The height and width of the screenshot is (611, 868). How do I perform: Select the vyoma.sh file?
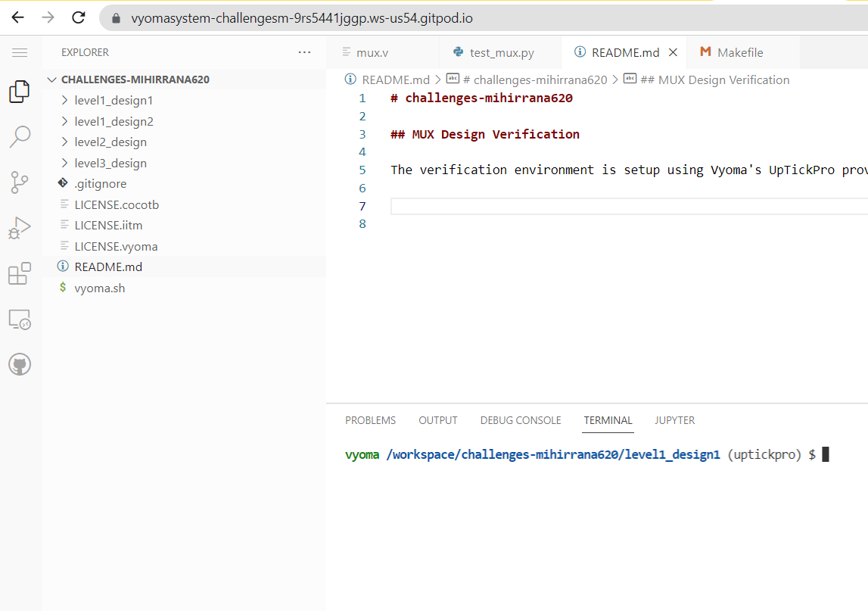click(99, 287)
